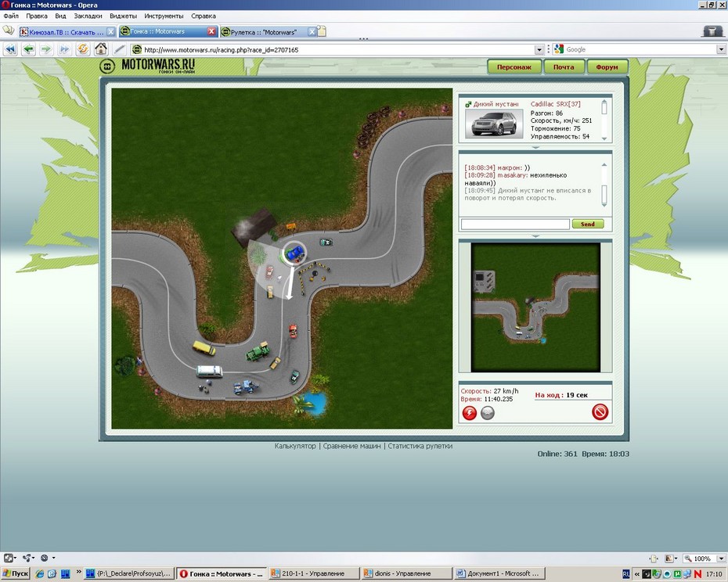The width and height of the screenshot is (728, 582).
Task: Click the Cadillac SRX car thumbnail
Action: 494,124
